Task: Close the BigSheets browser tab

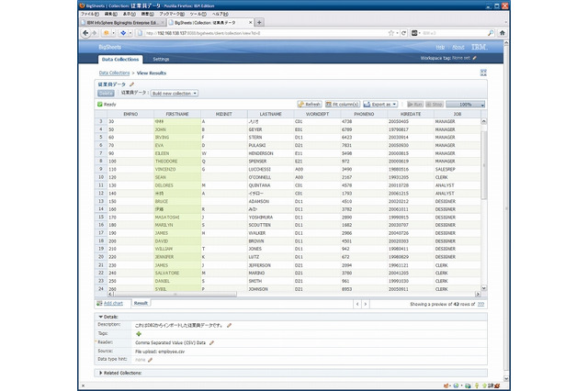Action: 251,22
